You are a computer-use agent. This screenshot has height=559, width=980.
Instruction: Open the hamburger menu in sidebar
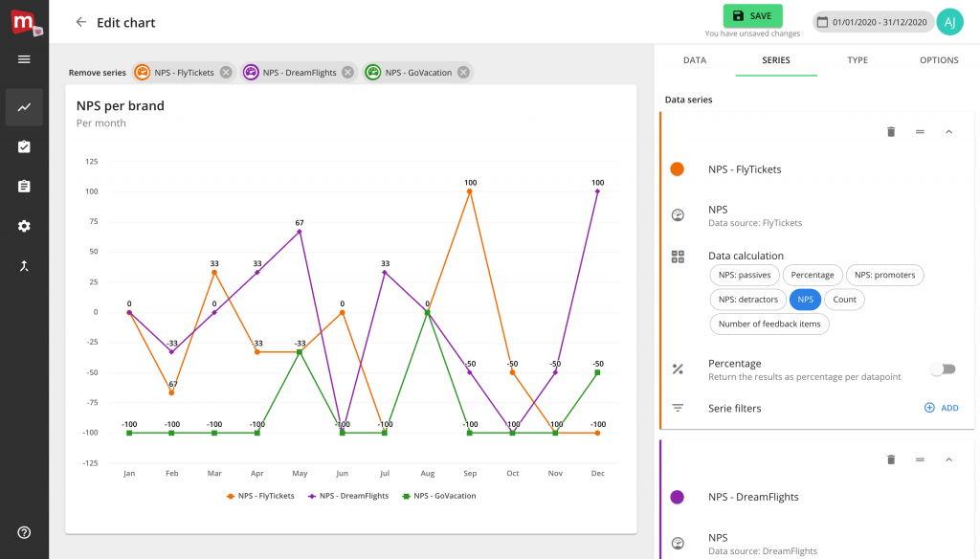[24, 59]
